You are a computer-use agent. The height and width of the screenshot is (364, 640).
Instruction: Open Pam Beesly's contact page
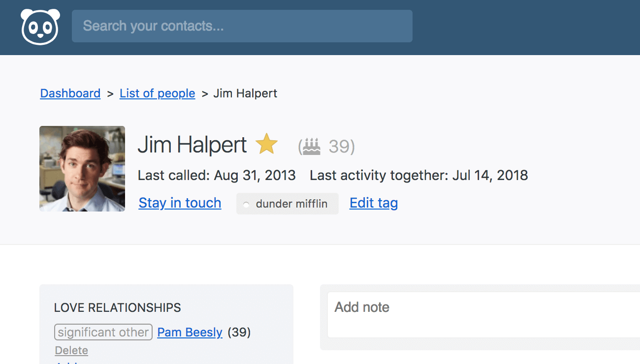[x=190, y=333]
